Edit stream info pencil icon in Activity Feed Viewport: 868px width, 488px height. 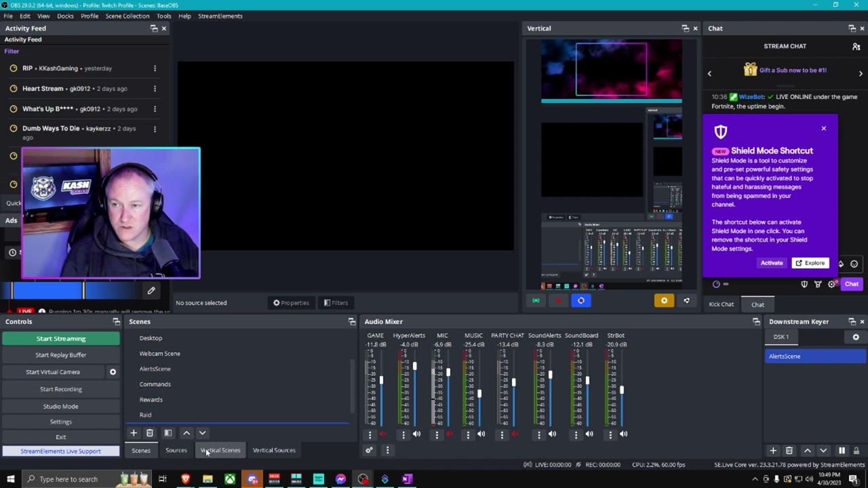click(x=151, y=291)
